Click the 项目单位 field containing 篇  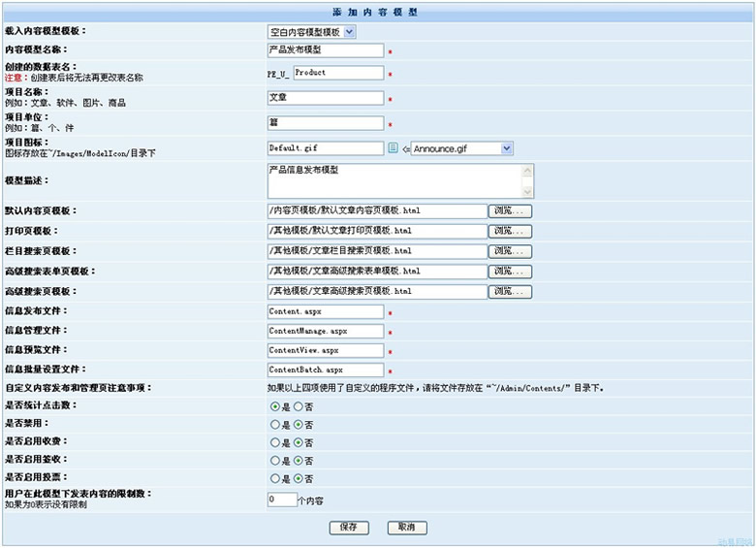pos(326,123)
